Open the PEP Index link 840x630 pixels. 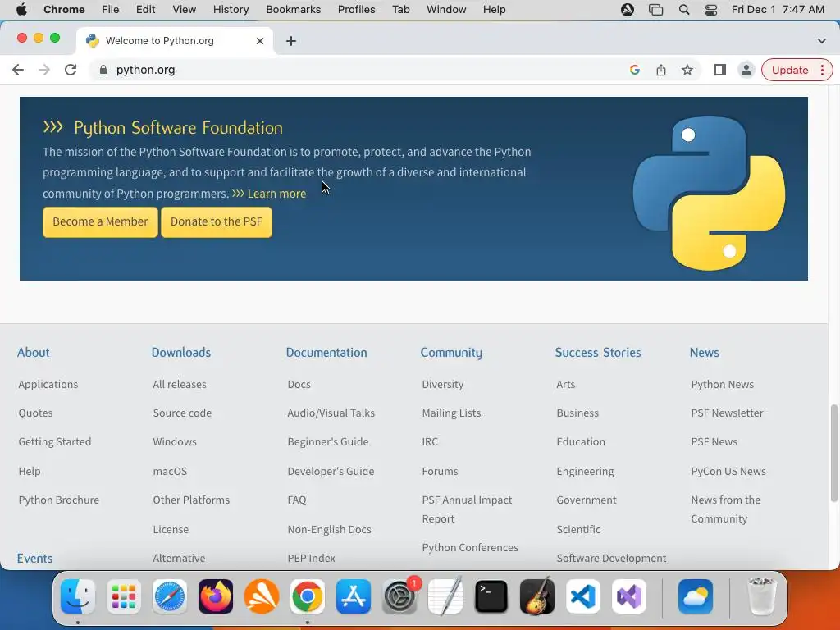click(x=311, y=558)
